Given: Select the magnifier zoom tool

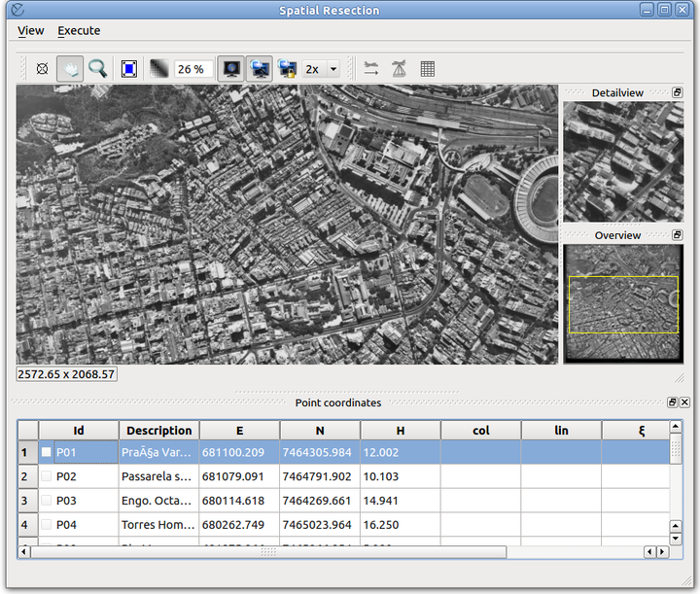Looking at the screenshot, I should tap(97, 69).
